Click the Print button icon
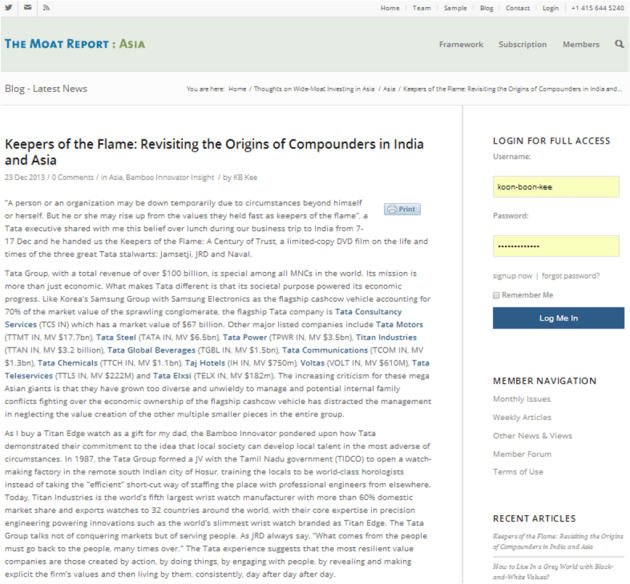630x584 pixels. click(402, 209)
